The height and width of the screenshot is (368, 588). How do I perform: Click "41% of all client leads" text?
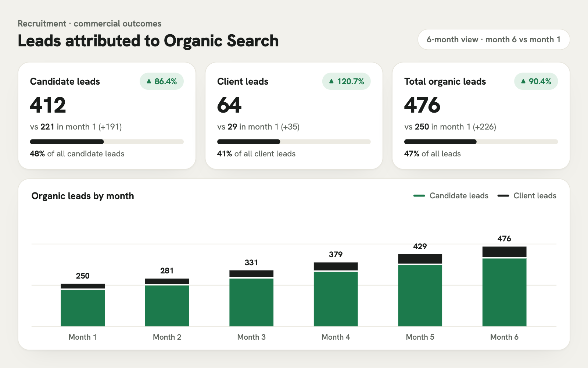(256, 154)
